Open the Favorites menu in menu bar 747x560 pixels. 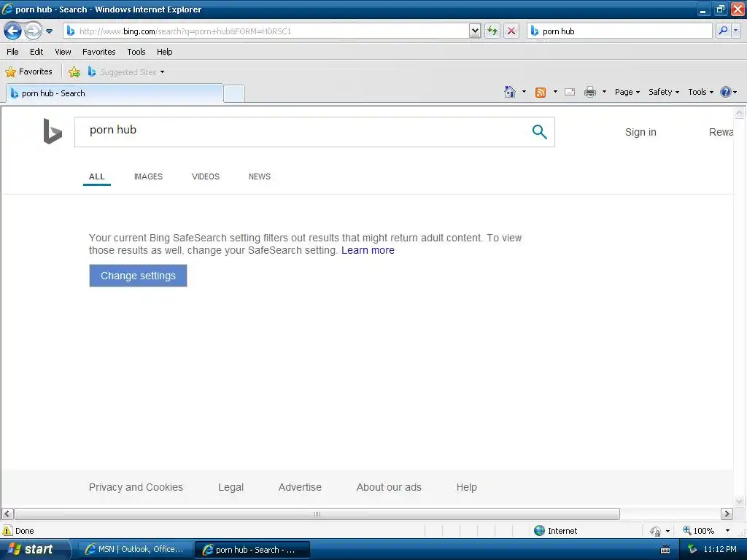click(98, 52)
